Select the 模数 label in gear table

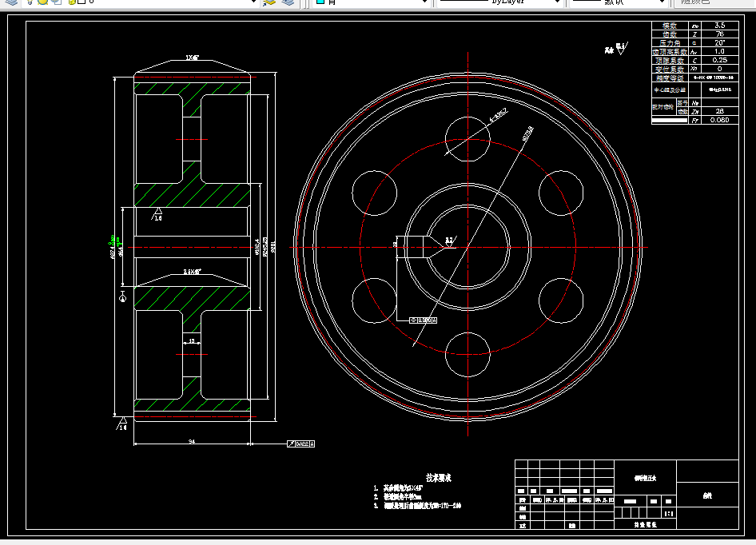(x=670, y=26)
